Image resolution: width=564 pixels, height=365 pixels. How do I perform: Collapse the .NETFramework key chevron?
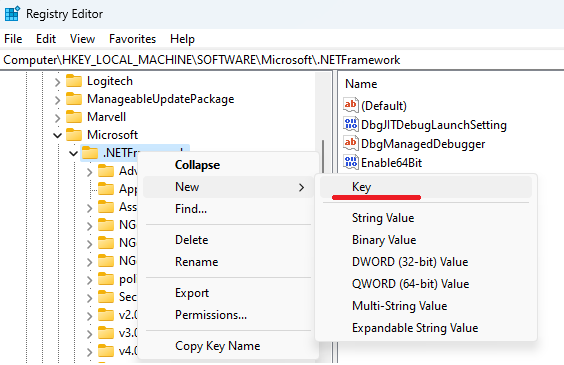(x=73, y=154)
